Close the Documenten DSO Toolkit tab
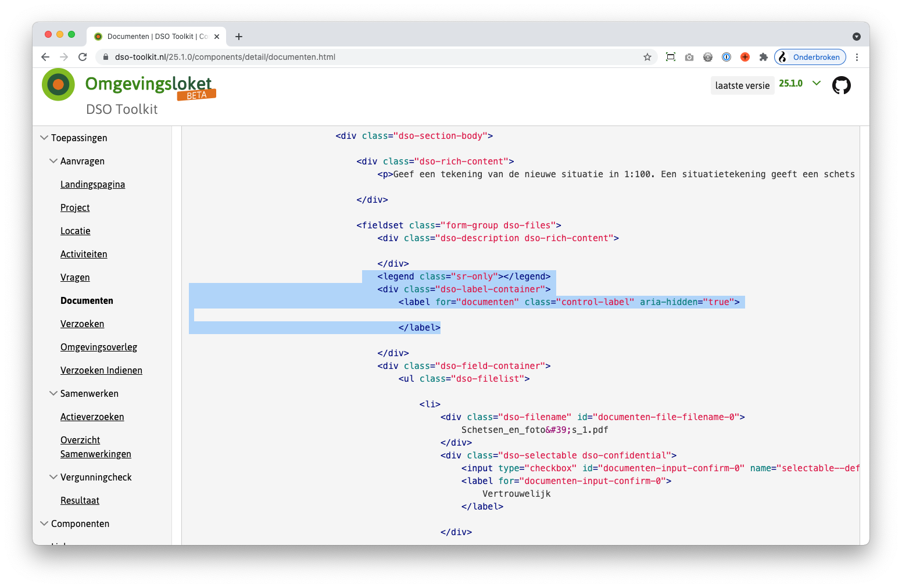 (217, 37)
